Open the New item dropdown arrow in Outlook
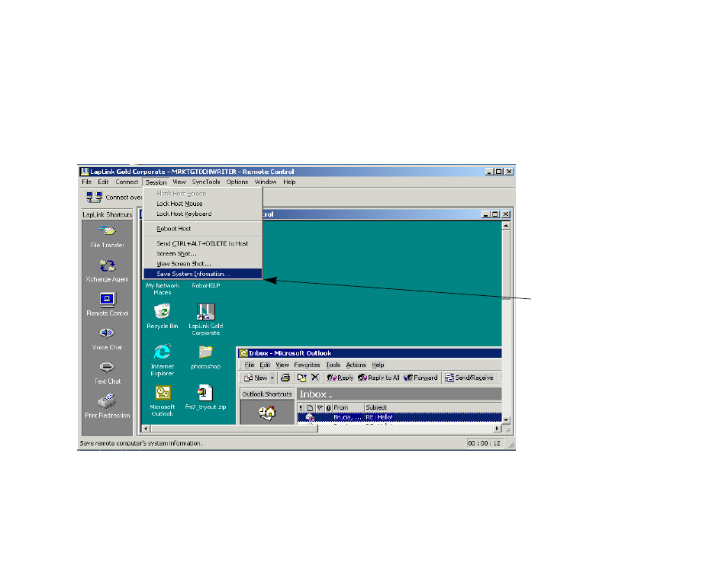Screen dimensions: 728x566 (272, 378)
